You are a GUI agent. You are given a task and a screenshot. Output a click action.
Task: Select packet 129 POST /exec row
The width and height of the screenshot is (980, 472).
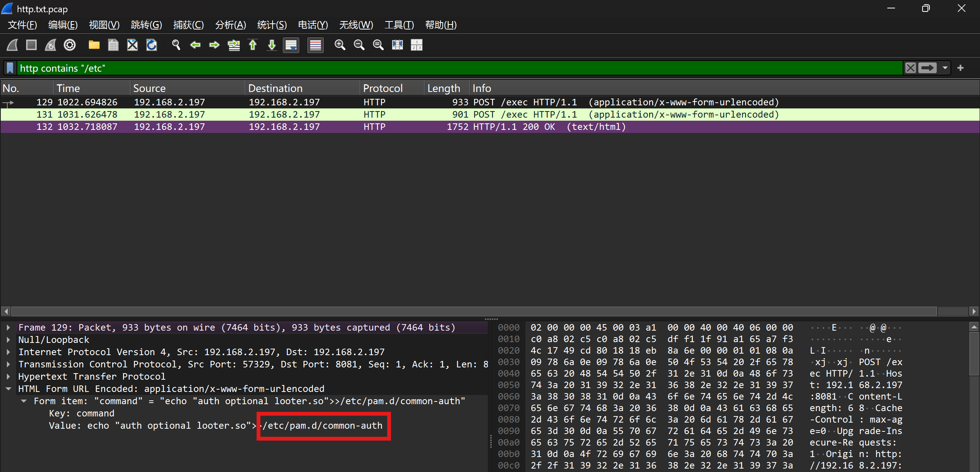(490, 102)
